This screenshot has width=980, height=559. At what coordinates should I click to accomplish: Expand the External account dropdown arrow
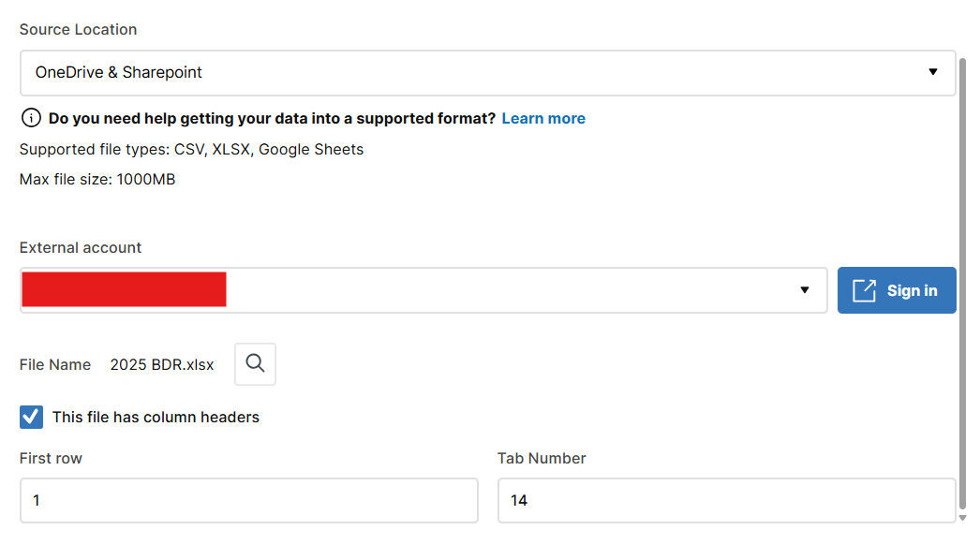coord(805,290)
